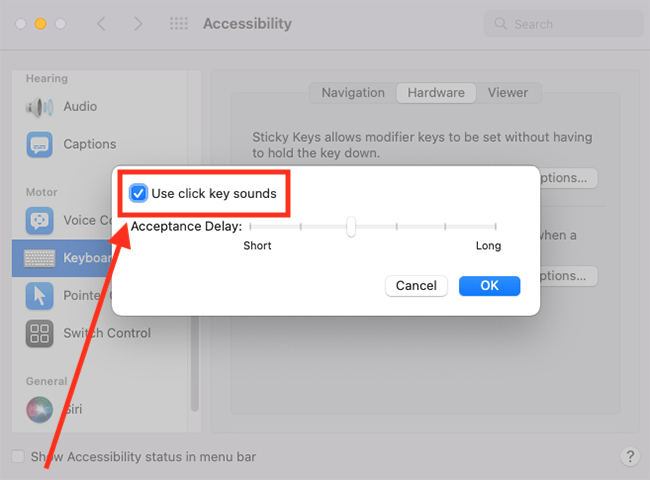This screenshot has width=650, height=480.
Task: Select the Hardware tab
Action: (x=436, y=92)
